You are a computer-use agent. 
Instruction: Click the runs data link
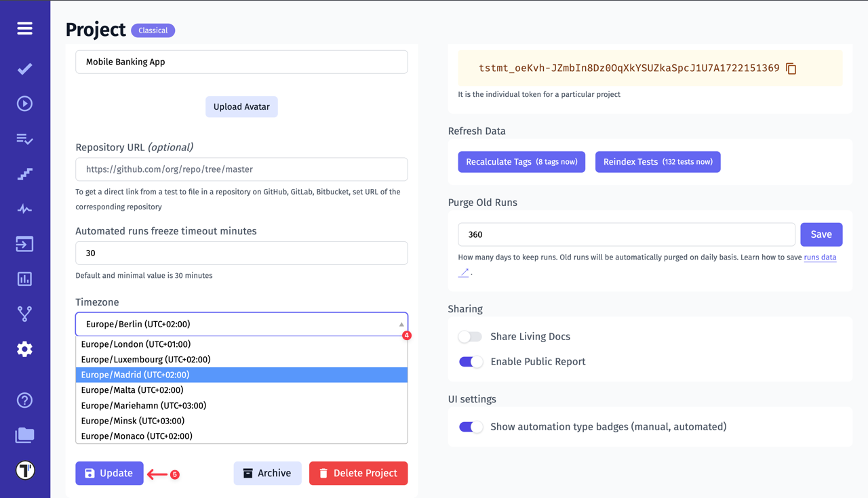tap(820, 257)
